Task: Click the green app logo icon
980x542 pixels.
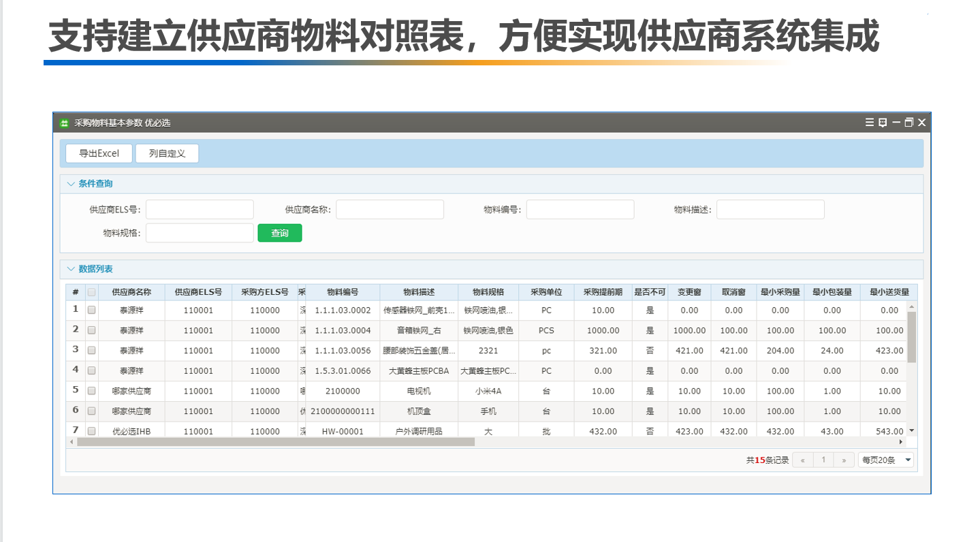Action: (x=65, y=123)
